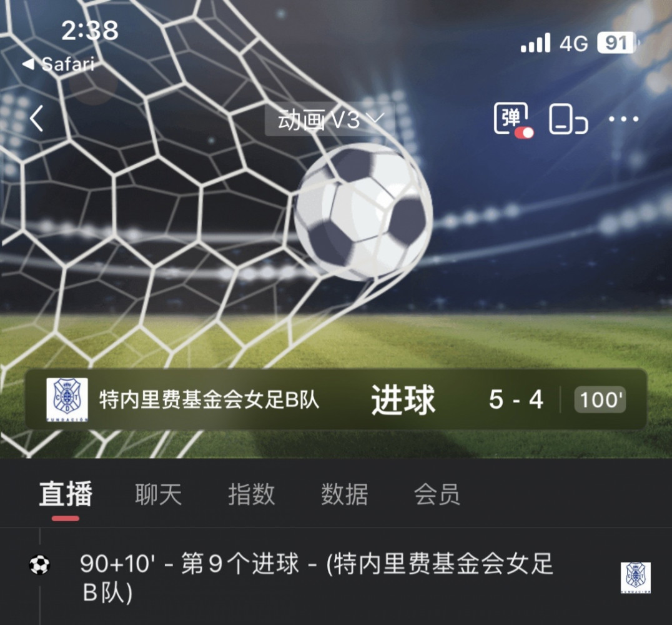
Task: Switch to the 指数 tab
Action: click(252, 494)
